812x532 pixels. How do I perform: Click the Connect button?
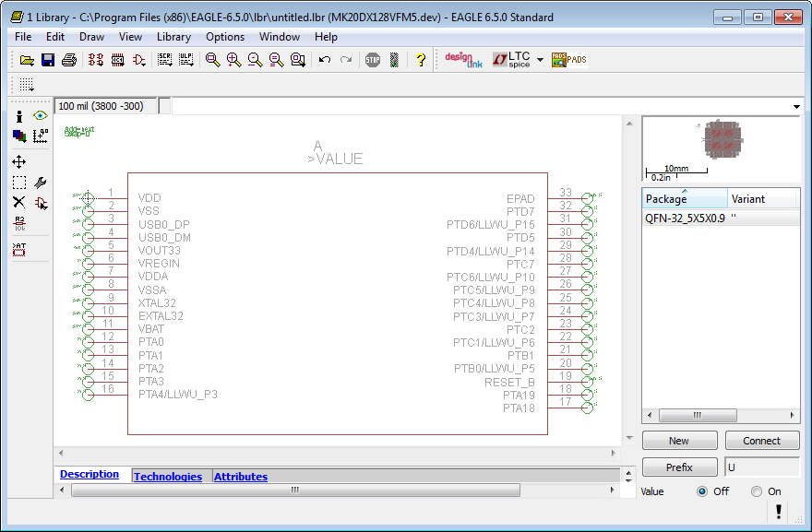coord(761,441)
